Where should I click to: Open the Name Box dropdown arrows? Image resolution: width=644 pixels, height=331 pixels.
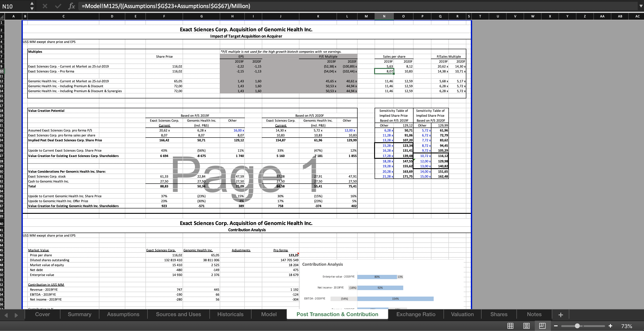(x=32, y=6)
